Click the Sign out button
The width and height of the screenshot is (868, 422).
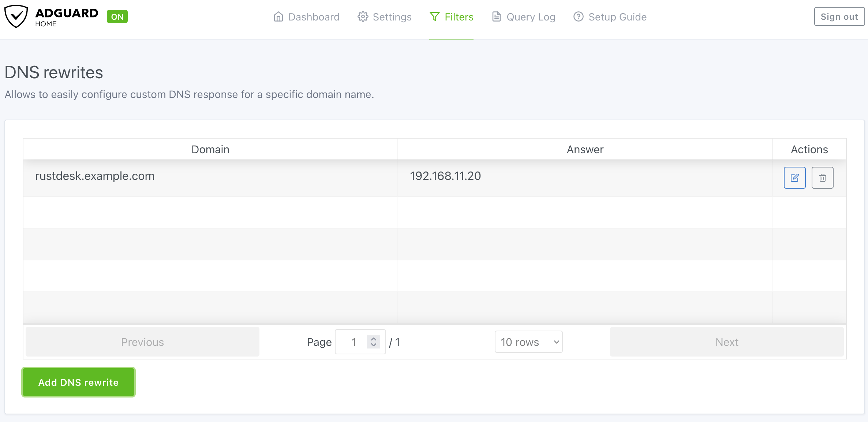coord(839,17)
